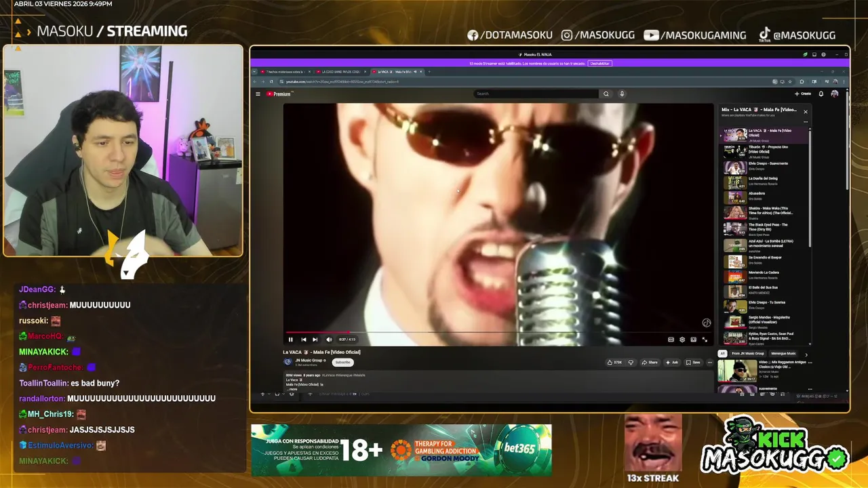Click the search magnifier button

[x=606, y=94]
